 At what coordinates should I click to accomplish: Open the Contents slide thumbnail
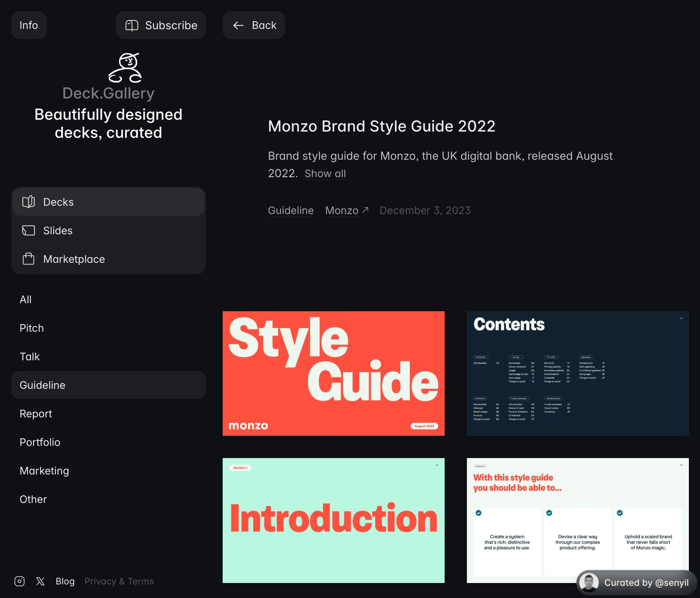click(578, 373)
